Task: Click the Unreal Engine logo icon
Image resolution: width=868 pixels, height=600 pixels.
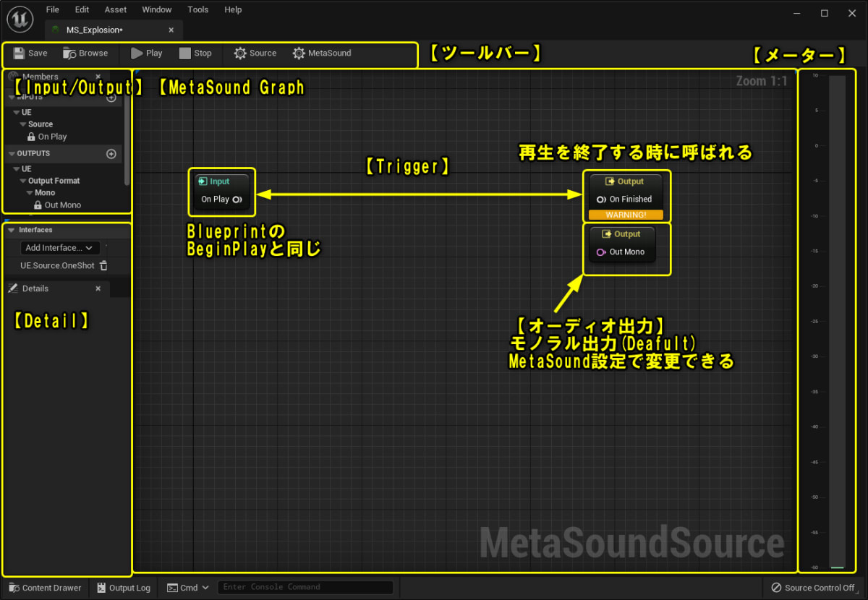Action: tap(19, 19)
